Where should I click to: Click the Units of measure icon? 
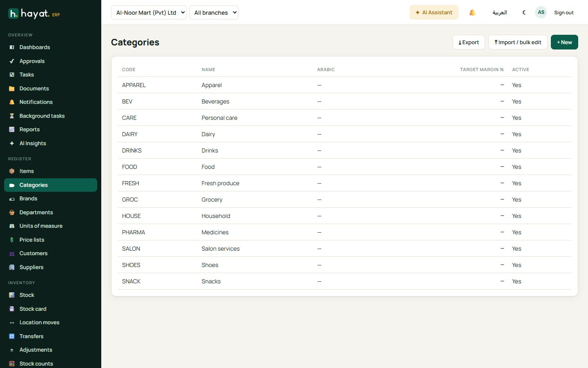pos(12,226)
